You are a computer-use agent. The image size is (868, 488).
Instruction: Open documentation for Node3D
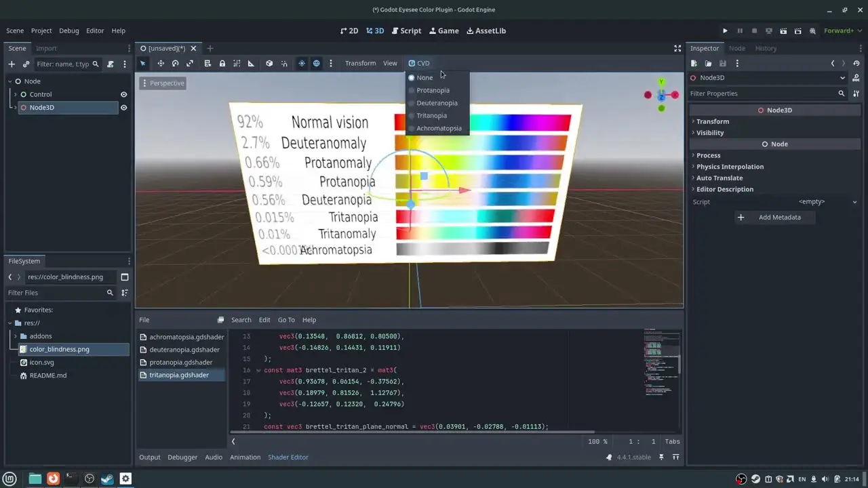[x=856, y=78]
